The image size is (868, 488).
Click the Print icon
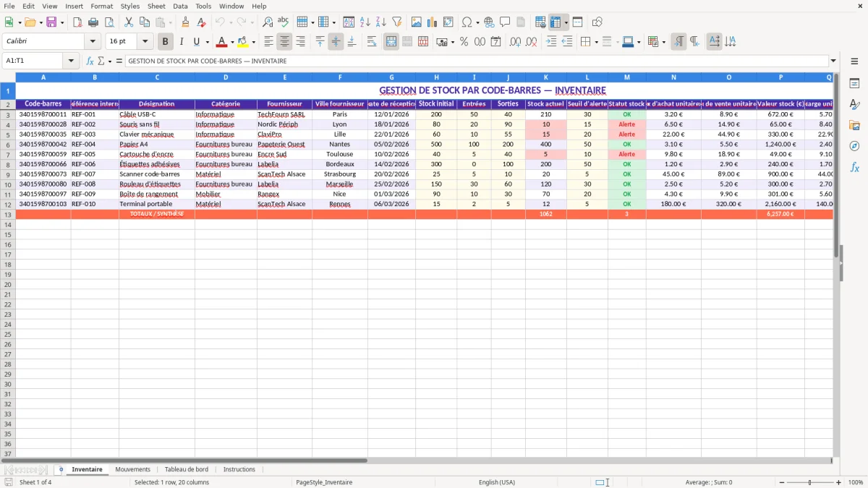coord(93,22)
